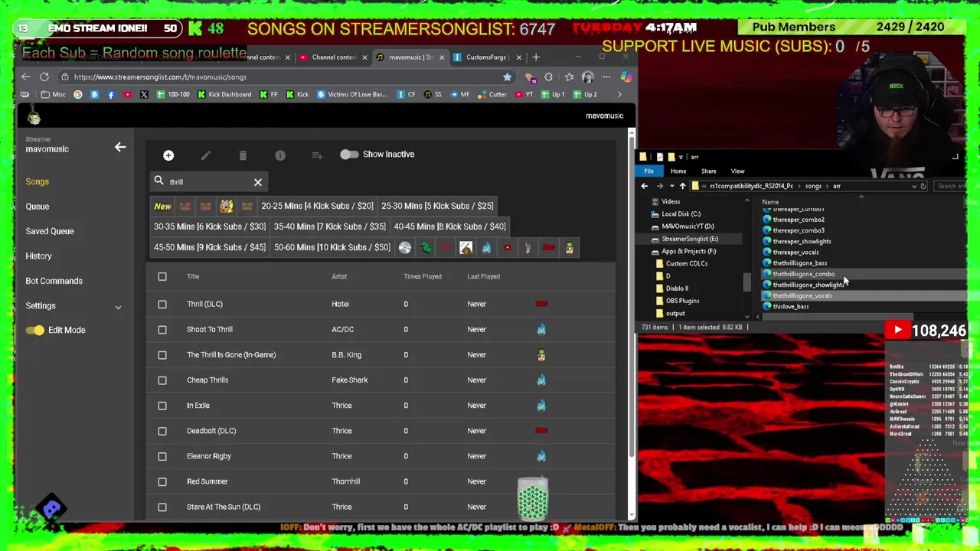Open the Kick Dashboard bookmark

tap(224, 94)
